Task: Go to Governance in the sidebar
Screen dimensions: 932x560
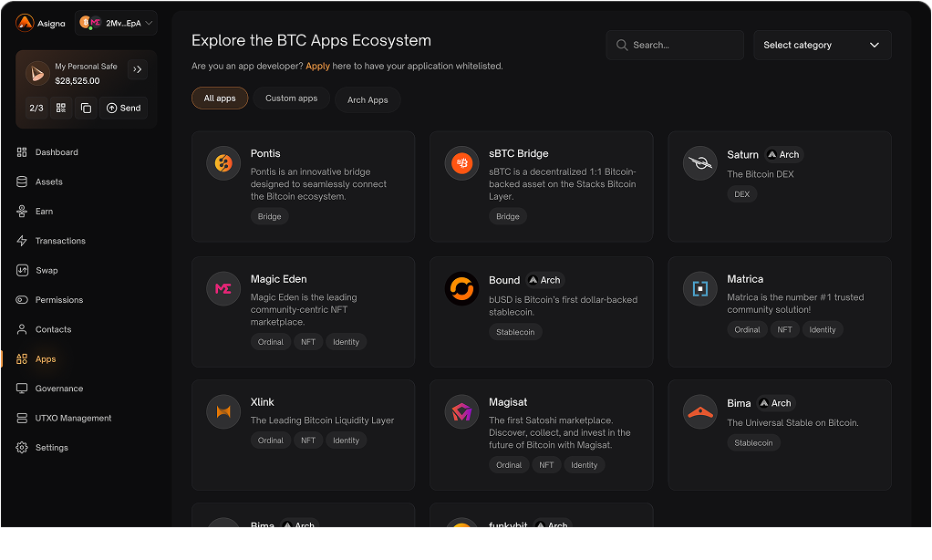Action: click(x=58, y=389)
